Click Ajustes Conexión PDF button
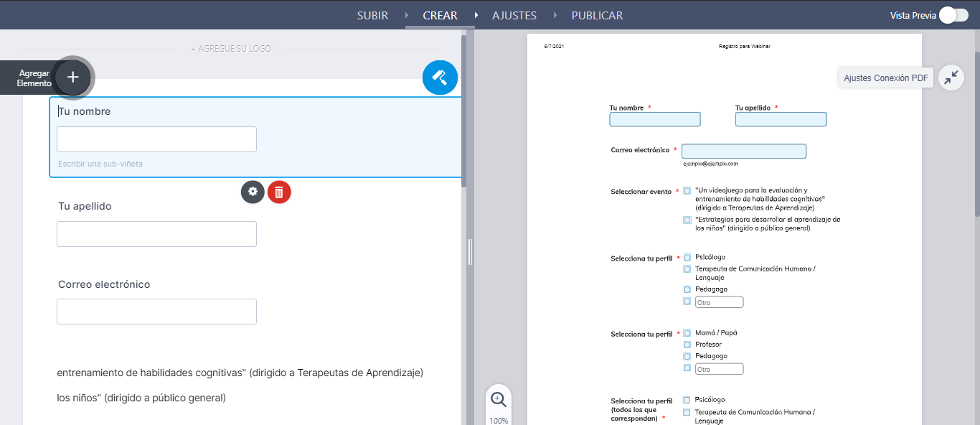The width and height of the screenshot is (980, 425). 885,78
